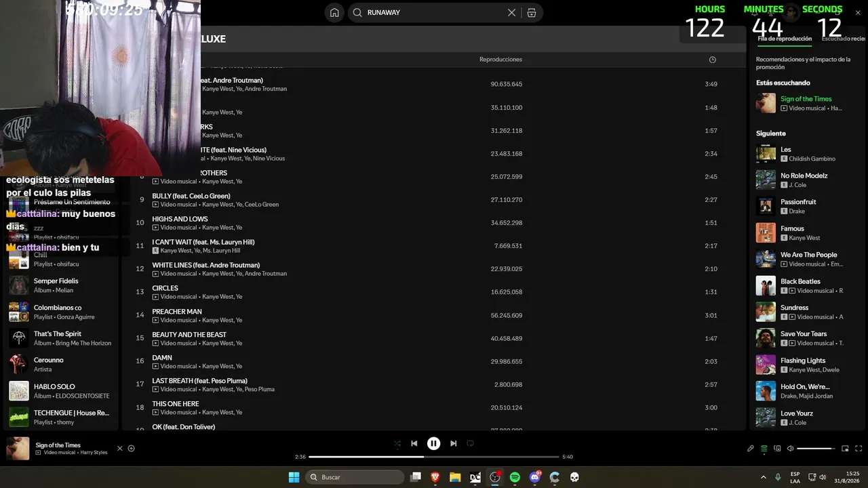
Task: Open Brave browser from the taskbar
Action: (x=435, y=477)
